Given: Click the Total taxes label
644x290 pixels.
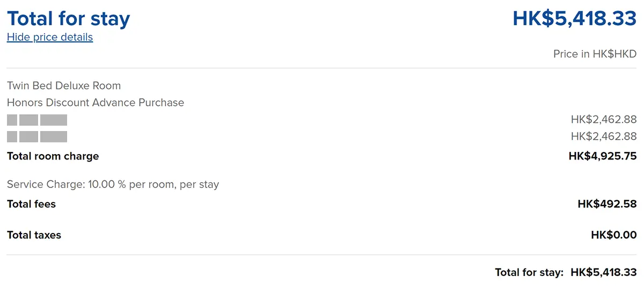Looking at the screenshot, I should click(34, 235).
